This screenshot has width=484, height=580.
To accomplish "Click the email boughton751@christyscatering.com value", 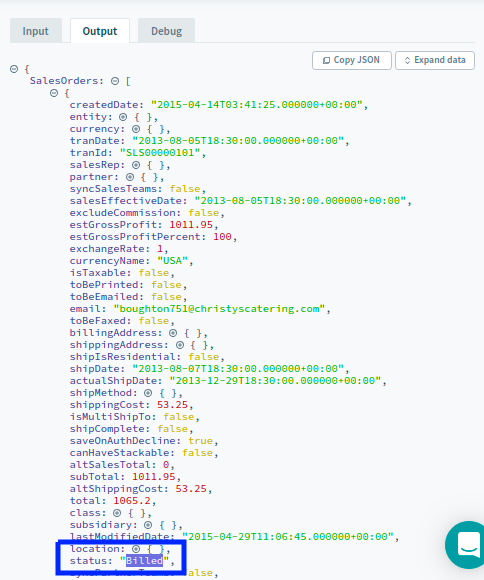I will pyautogui.click(x=219, y=309).
